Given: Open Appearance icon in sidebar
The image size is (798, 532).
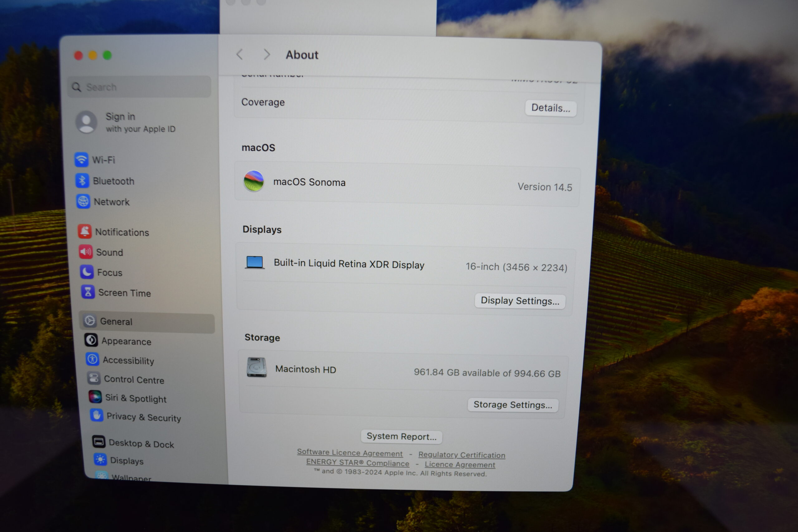Looking at the screenshot, I should 91,340.
